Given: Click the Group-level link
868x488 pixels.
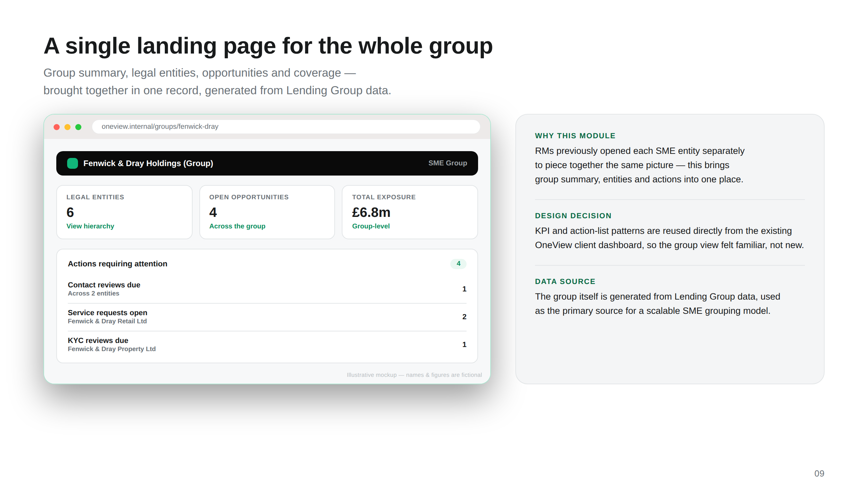Looking at the screenshot, I should coord(371,226).
